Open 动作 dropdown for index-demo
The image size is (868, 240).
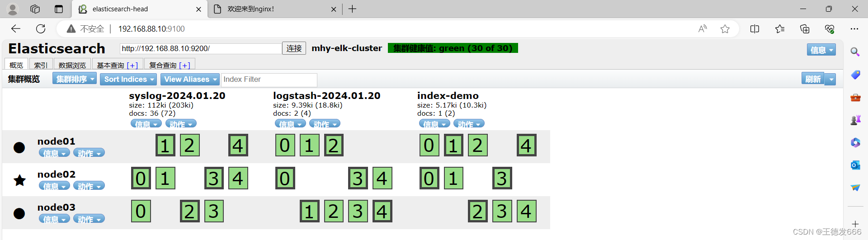(x=469, y=124)
